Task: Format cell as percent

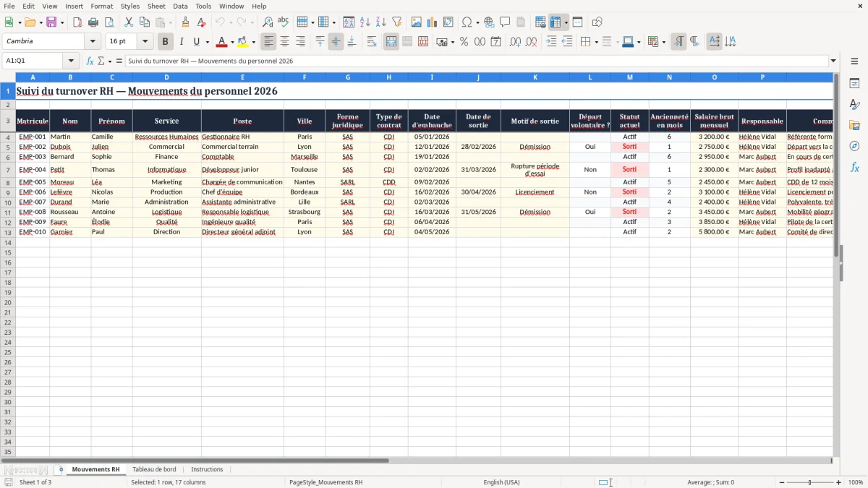Action: pyautogui.click(x=464, y=42)
